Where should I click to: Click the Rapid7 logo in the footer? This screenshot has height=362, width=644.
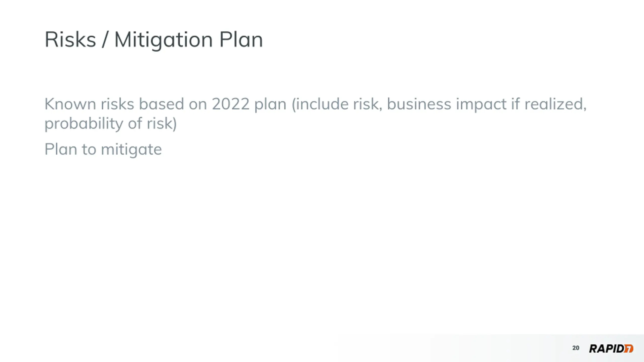[611, 348]
